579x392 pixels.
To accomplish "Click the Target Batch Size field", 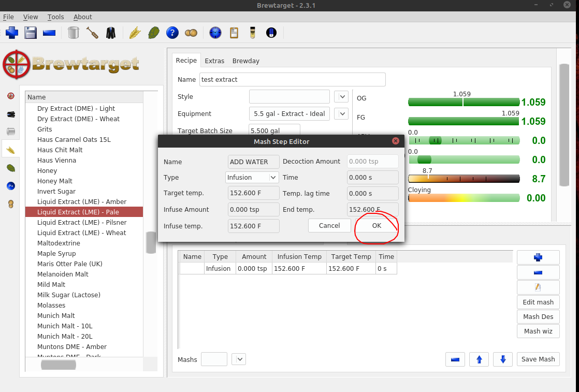I will [x=274, y=130].
